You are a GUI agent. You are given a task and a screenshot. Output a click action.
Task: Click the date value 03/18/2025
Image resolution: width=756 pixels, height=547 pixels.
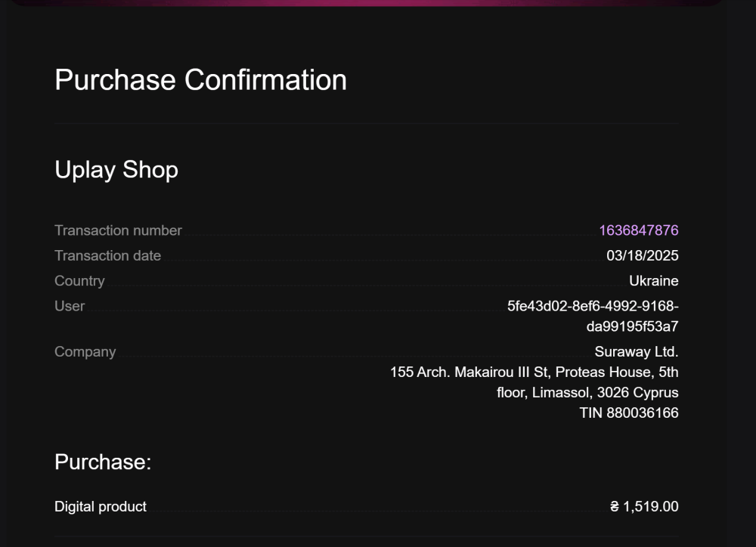tap(642, 256)
